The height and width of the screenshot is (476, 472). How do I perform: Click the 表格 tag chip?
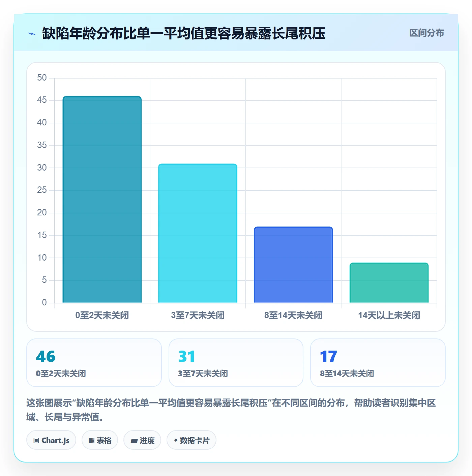(100, 440)
